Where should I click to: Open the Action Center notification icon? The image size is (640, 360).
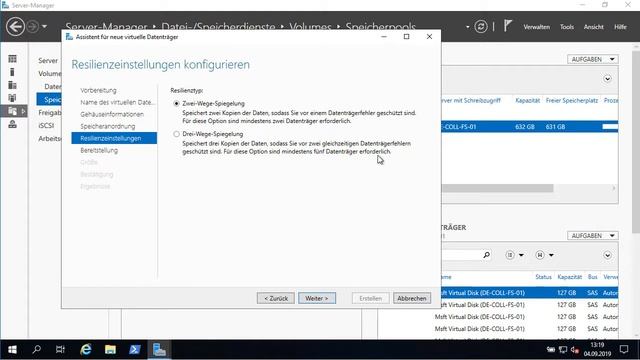[x=624, y=350]
